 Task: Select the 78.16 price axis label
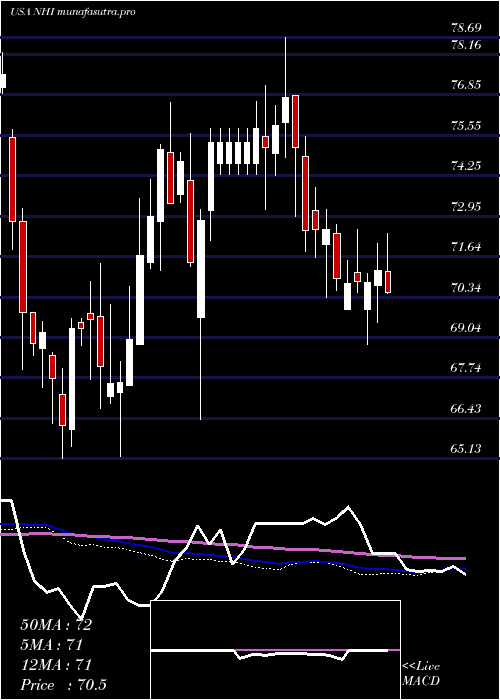click(466, 45)
